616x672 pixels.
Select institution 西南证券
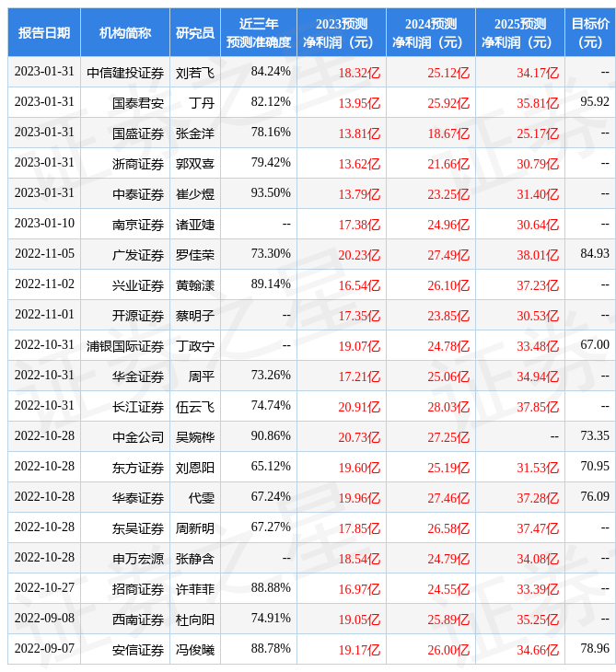[138, 620]
